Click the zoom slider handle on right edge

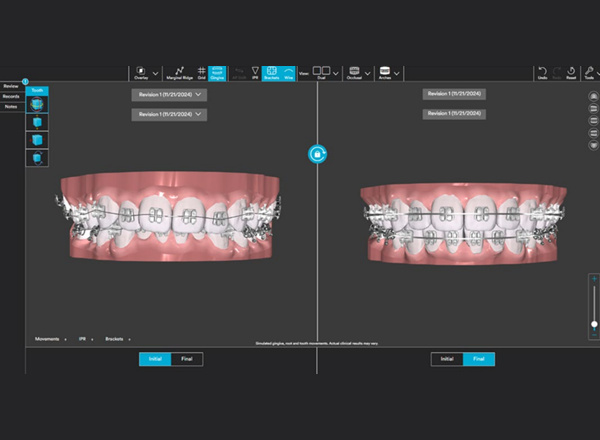point(595,324)
